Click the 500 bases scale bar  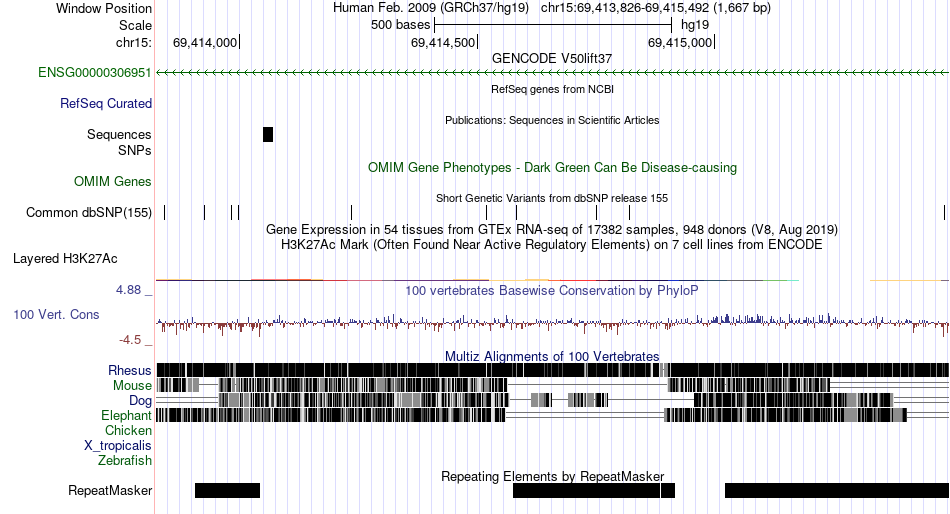tap(553, 25)
